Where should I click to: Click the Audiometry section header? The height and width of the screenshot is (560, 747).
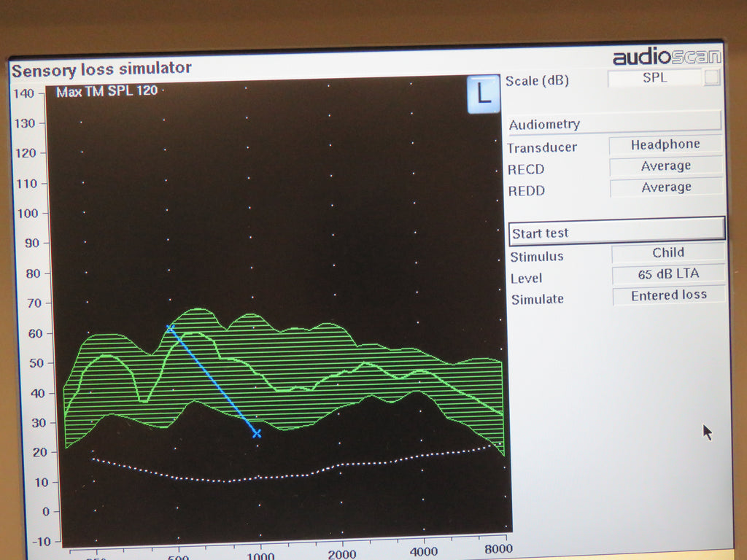543,123
